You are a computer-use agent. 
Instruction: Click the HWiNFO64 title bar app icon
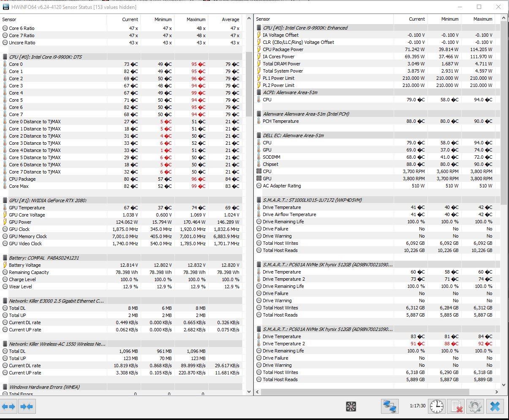pos(5,7)
